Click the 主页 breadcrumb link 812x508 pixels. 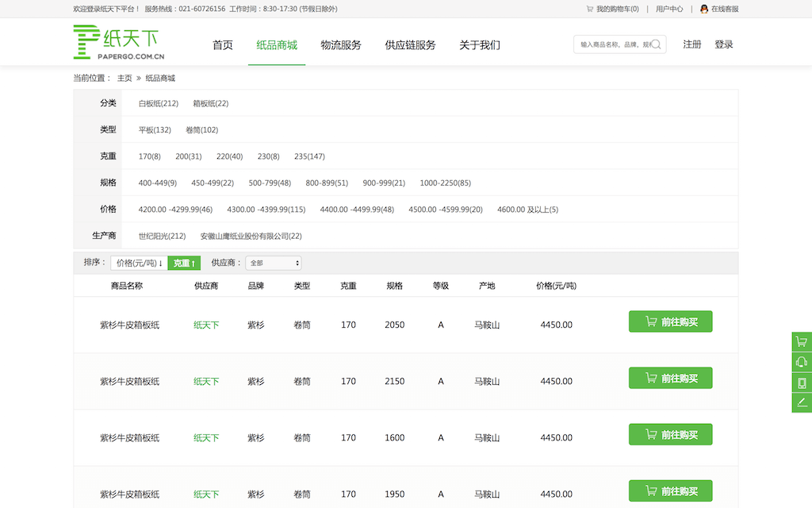click(x=124, y=78)
